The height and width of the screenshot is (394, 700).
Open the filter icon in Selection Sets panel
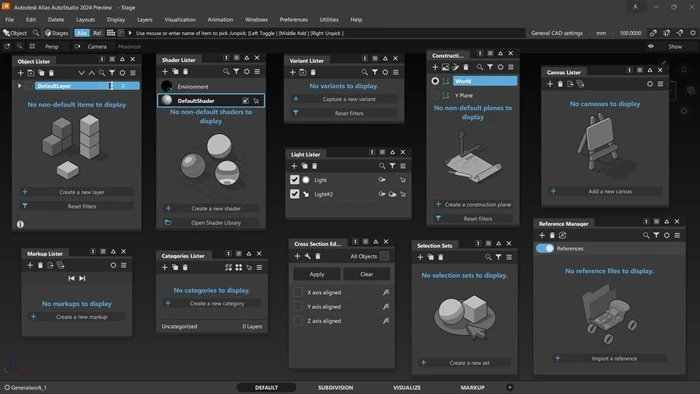[498, 257]
